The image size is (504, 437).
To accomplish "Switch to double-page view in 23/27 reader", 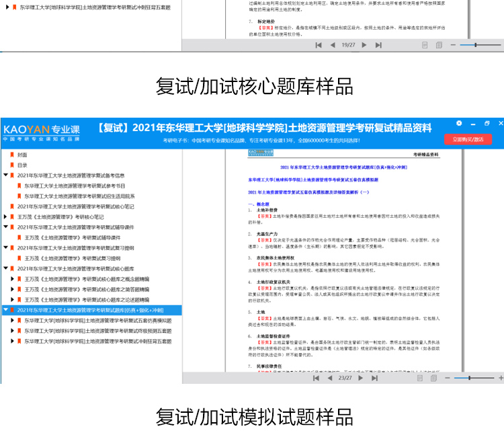I will (x=433, y=378).
